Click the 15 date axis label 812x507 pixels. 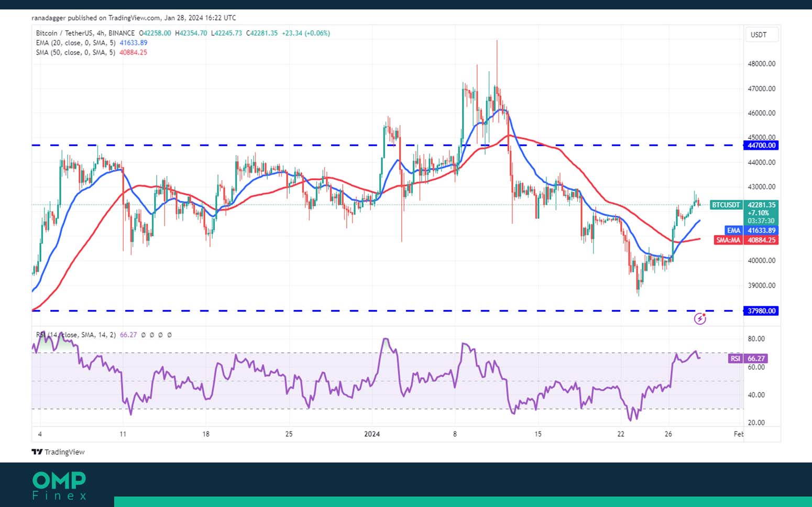click(538, 434)
